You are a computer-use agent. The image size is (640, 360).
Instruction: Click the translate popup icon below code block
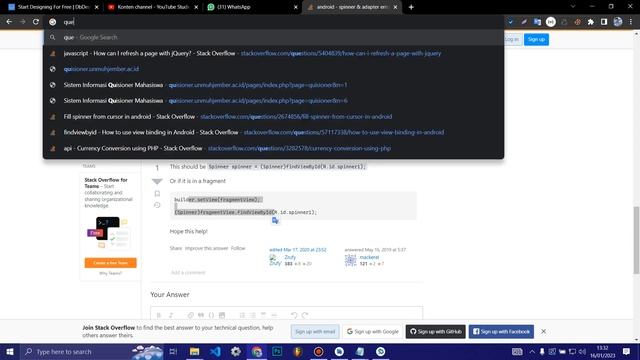pyautogui.click(x=275, y=220)
